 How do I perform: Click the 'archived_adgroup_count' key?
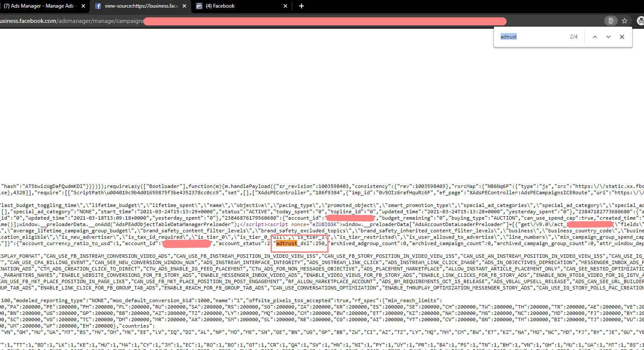pyautogui.click(x=364, y=243)
